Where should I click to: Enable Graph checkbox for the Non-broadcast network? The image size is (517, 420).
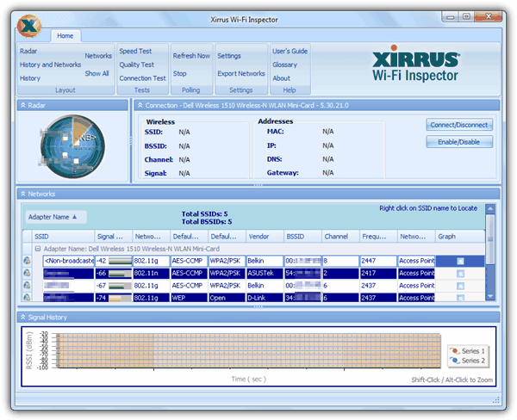point(460,261)
